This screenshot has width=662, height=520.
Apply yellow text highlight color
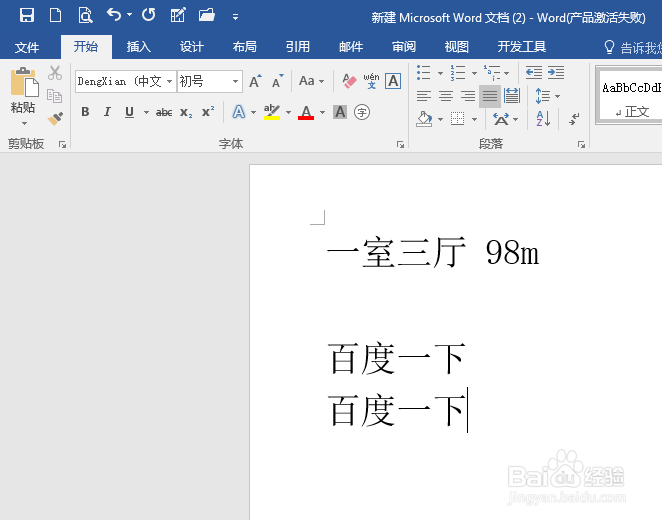(x=272, y=112)
